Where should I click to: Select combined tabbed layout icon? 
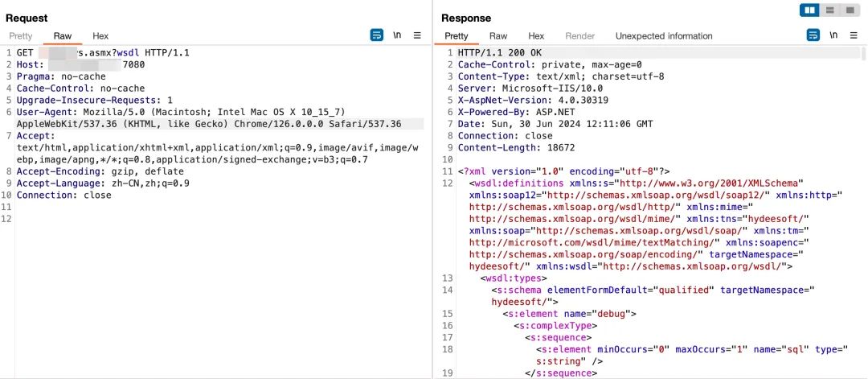[x=850, y=10]
